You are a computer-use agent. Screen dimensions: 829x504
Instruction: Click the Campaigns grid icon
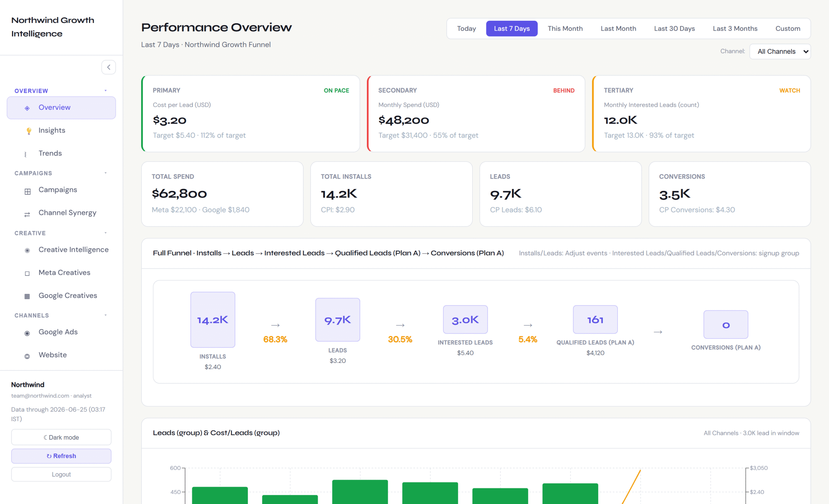click(x=28, y=191)
